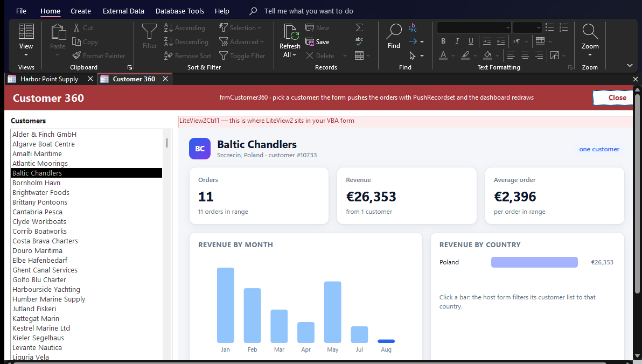
Task: Click the May bar in revenue chart
Action: 332,312
